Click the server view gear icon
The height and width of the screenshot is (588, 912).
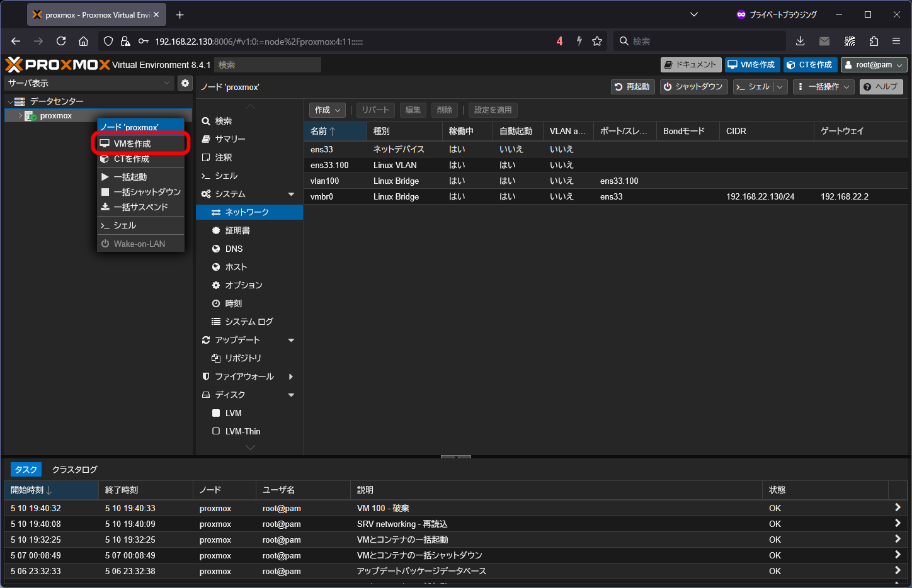tap(185, 83)
